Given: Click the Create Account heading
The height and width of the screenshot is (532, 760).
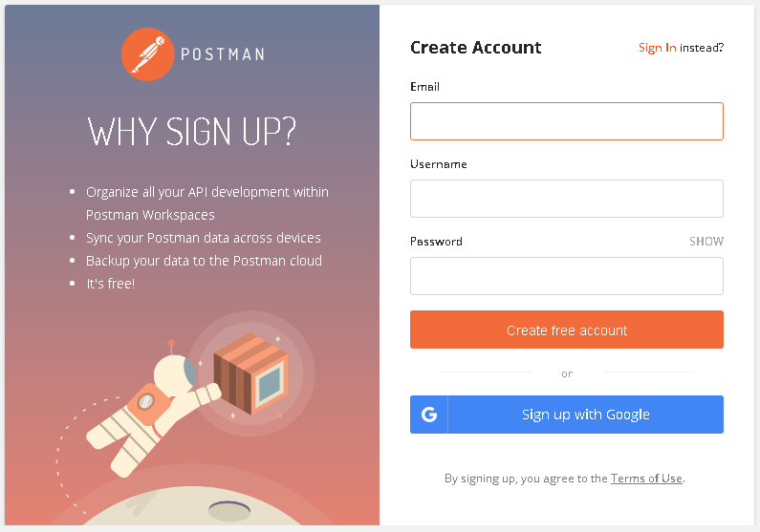Looking at the screenshot, I should point(475,48).
